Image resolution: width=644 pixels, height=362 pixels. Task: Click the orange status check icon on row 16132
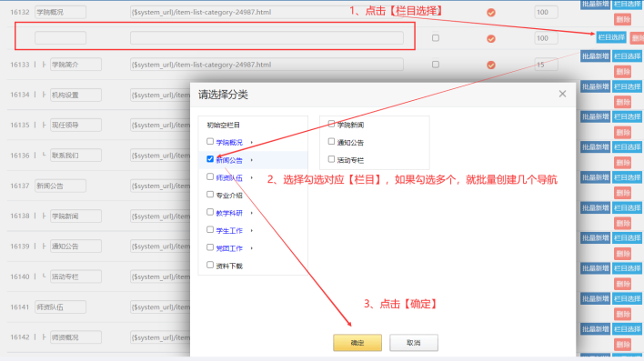pyautogui.click(x=491, y=13)
